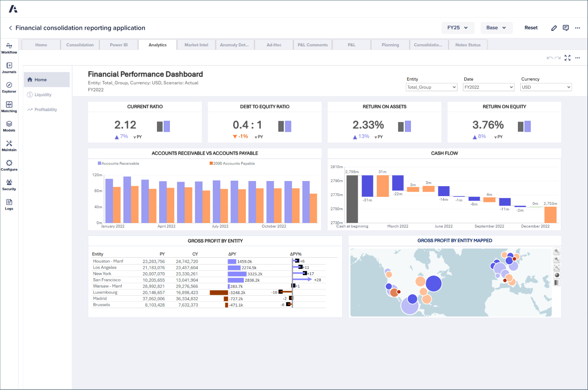Zoom in on the Gross Profit map
The image size is (588, 390).
point(556,251)
